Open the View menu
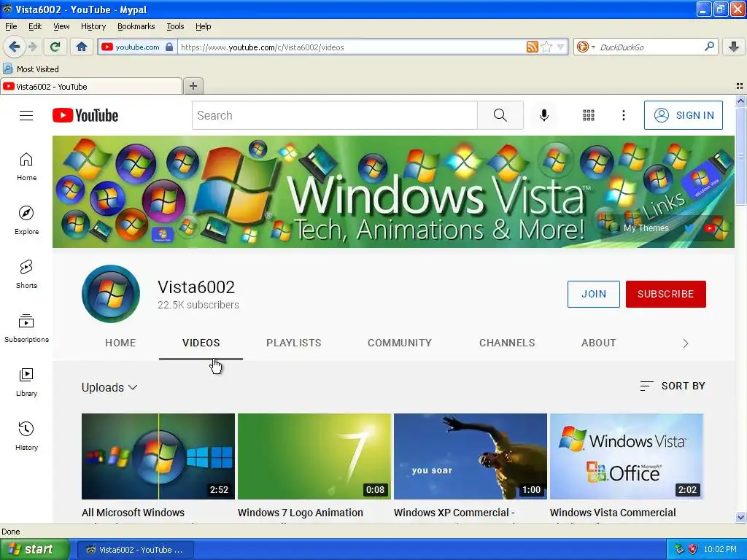This screenshot has width=747, height=560. [61, 26]
